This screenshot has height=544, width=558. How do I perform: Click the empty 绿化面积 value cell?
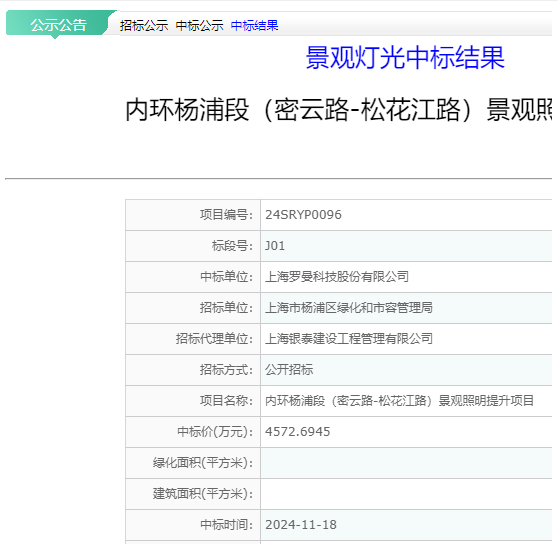coord(406,463)
